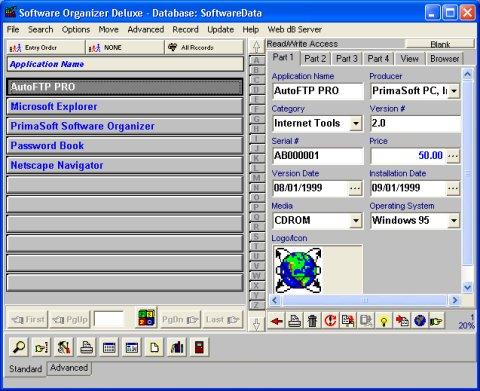Click the Entry Order sort button

click(46, 47)
